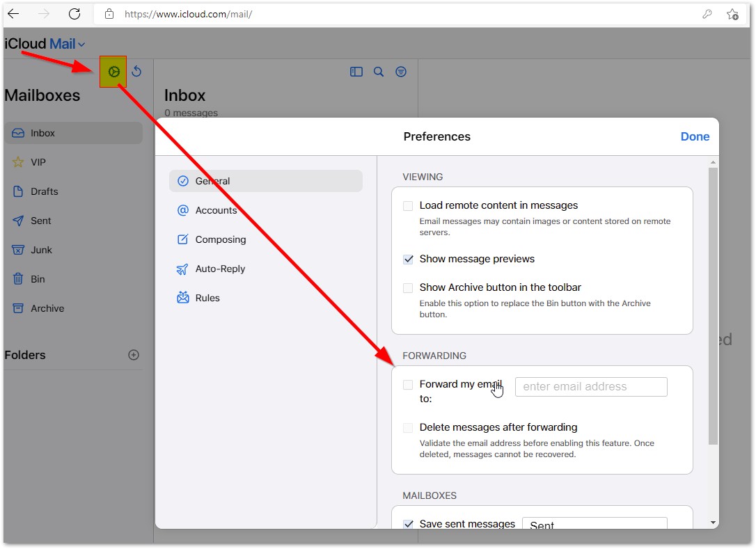Image resolution: width=756 pixels, height=549 pixels.
Task: Add a new folder with plus icon
Action: (134, 355)
